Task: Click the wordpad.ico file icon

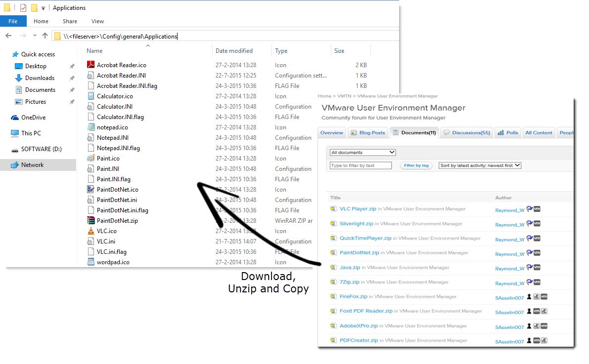Action: [x=91, y=262]
